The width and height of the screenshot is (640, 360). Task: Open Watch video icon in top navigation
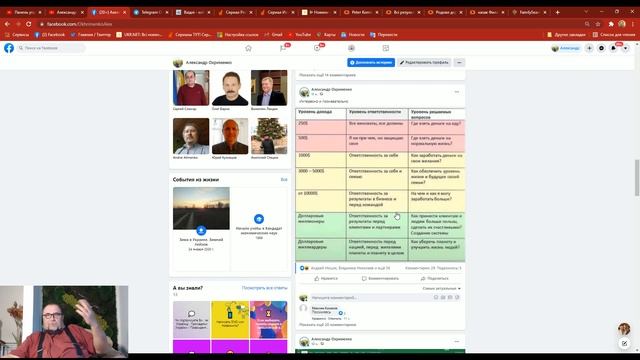tap(317, 48)
